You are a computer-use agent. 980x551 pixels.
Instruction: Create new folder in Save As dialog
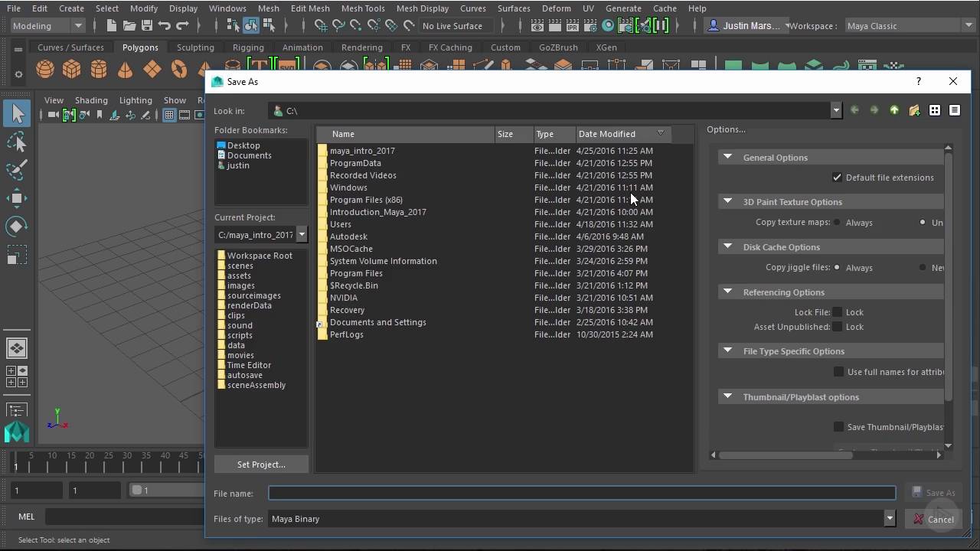point(914,111)
